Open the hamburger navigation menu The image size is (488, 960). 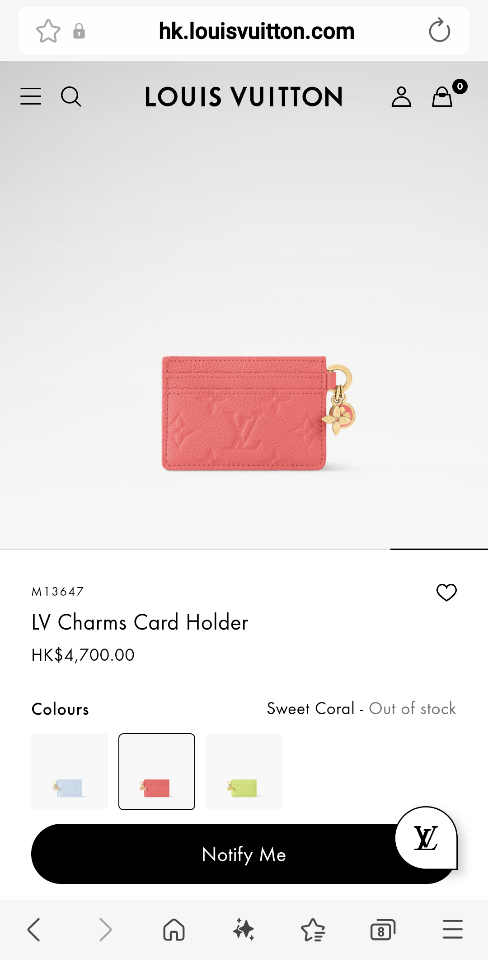click(x=31, y=97)
